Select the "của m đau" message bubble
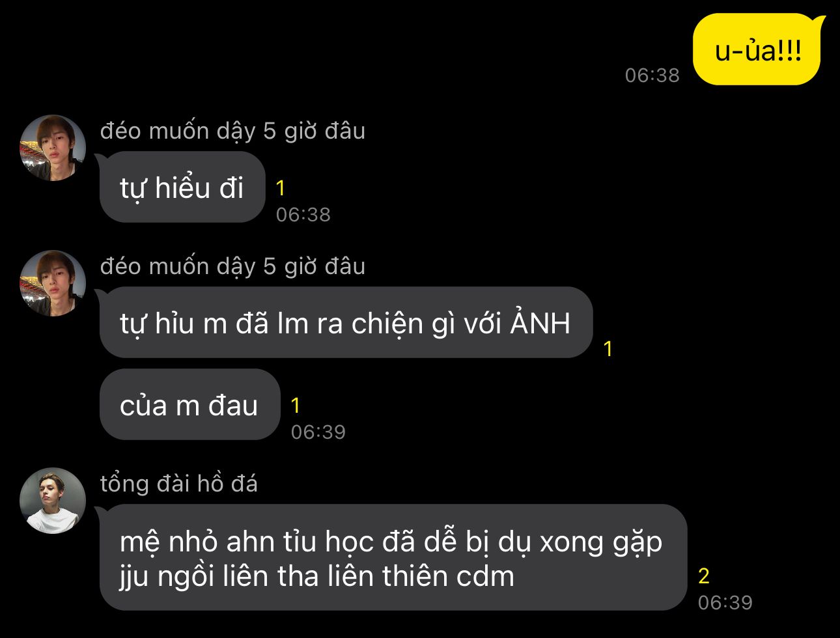The height and width of the screenshot is (638, 840). pos(189,405)
